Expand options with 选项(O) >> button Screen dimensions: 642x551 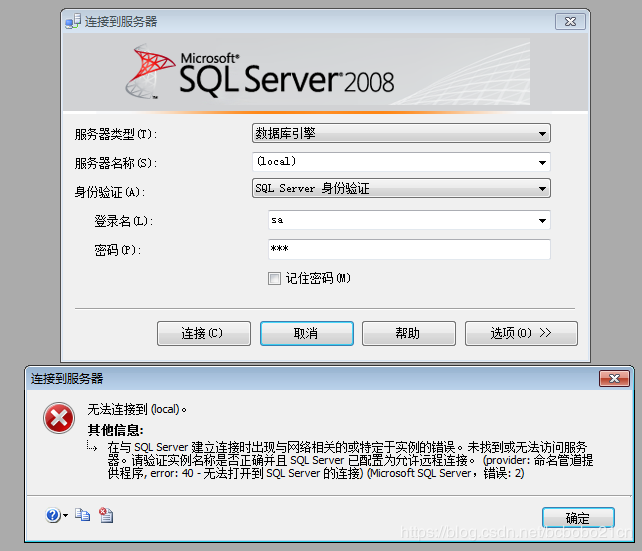point(521,333)
